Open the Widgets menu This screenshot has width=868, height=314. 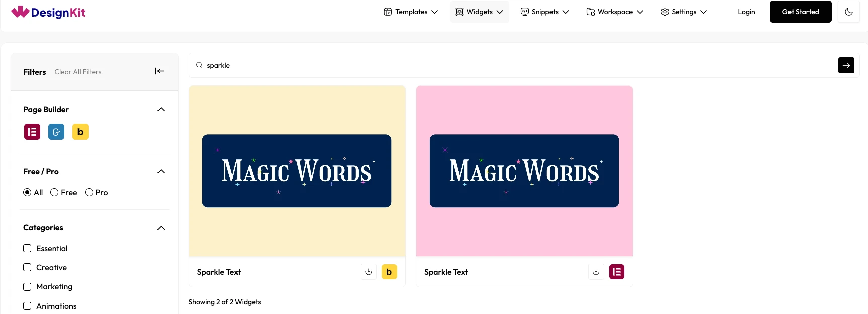(480, 12)
